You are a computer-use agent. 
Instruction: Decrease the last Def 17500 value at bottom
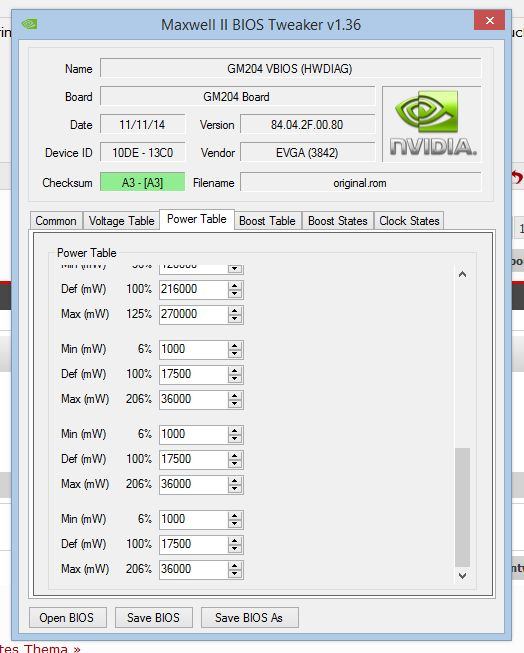[235, 548]
